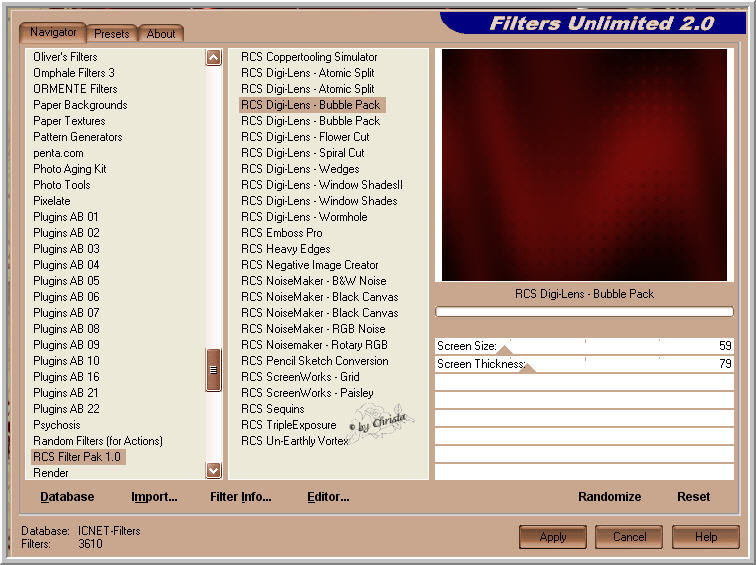Viewport: 756px width, 565px height.
Task: Select Plugins AB 22 category
Action: point(66,409)
